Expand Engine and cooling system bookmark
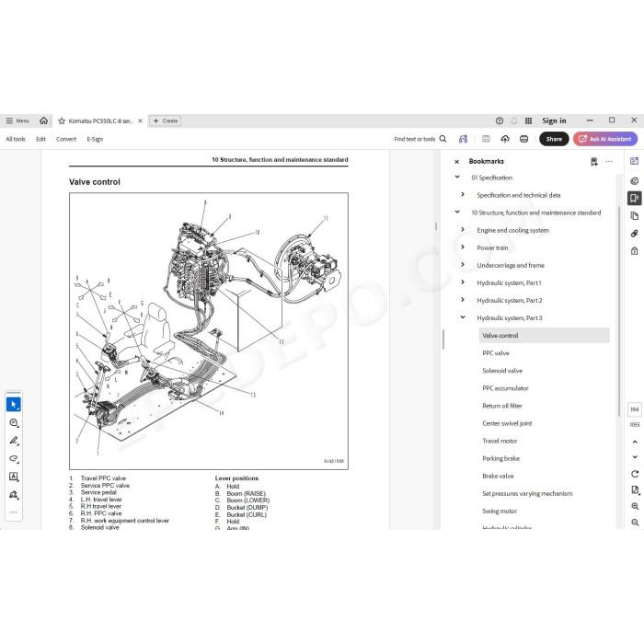Image resolution: width=644 pixels, height=644 pixels. (x=463, y=230)
